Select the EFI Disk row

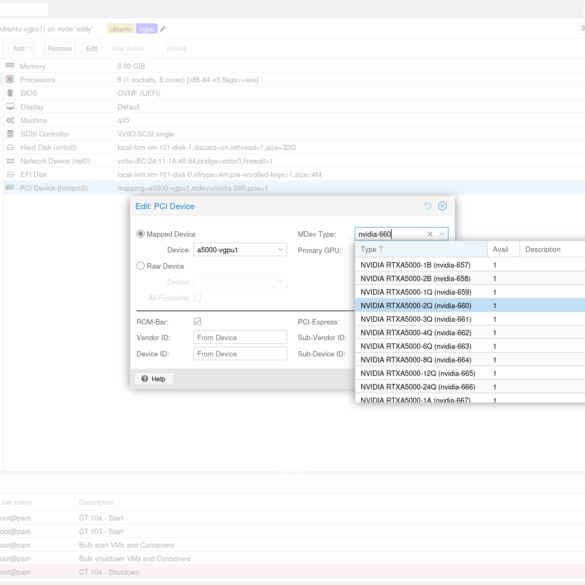[x=294, y=175]
